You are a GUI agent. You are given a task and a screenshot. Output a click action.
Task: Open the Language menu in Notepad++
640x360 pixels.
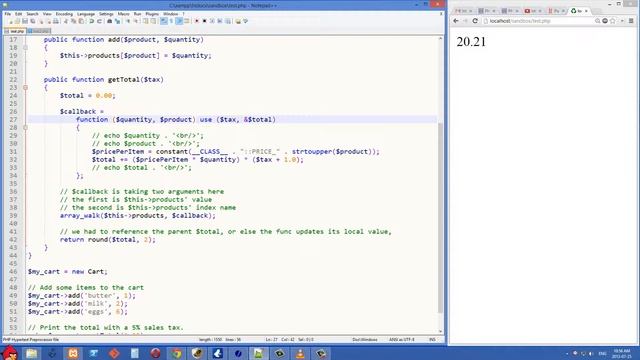(86, 14)
